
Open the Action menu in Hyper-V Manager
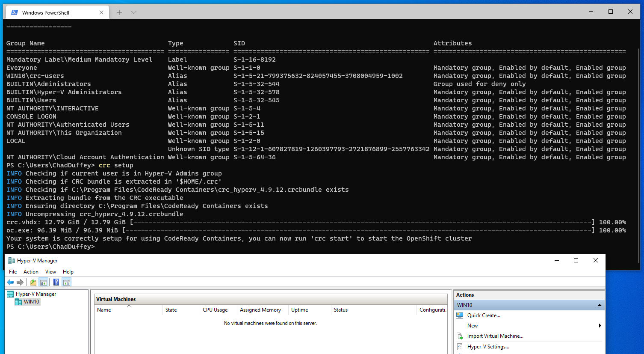coord(31,272)
